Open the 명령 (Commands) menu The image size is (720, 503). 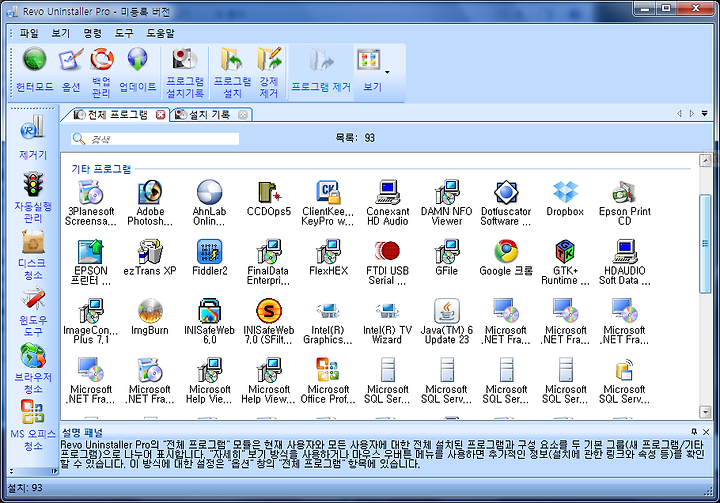(92, 33)
